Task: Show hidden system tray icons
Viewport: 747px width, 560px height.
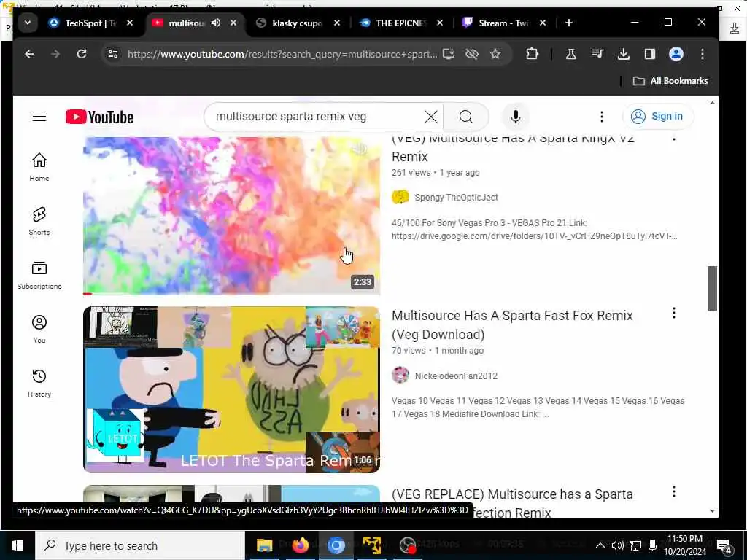Action: pos(600,545)
